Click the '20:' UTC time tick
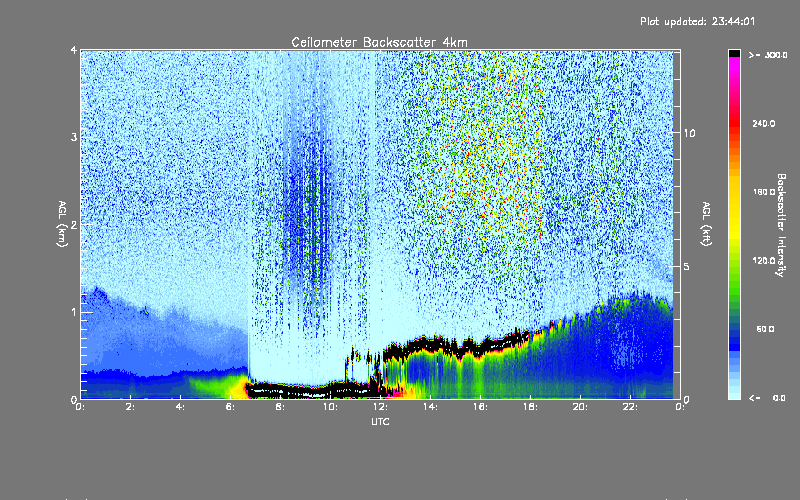Screen dimensions: 800x500 click(x=580, y=407)
